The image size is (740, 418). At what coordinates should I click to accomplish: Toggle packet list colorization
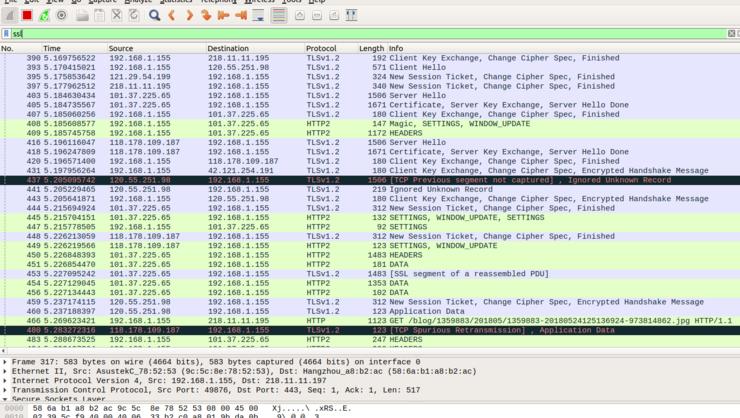pos(279,16)
